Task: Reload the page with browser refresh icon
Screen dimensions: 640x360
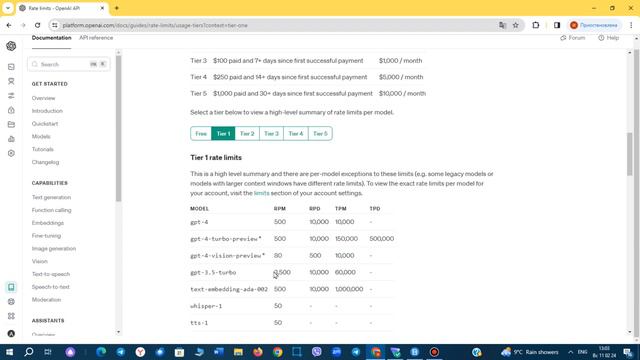Action: click(38, 25)
